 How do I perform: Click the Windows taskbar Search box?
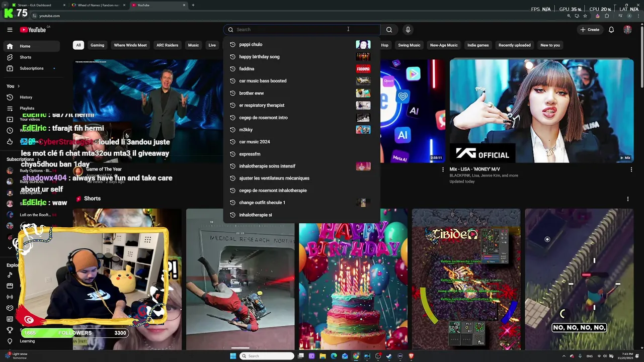pos(267,356)
